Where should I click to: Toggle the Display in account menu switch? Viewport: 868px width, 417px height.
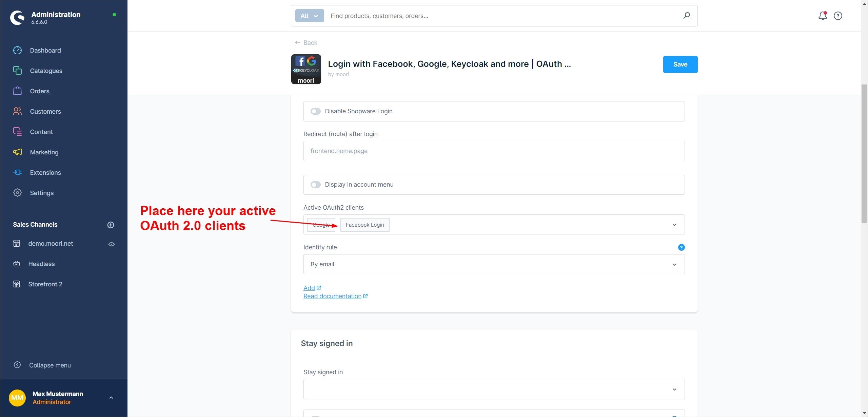pos(316,185)
